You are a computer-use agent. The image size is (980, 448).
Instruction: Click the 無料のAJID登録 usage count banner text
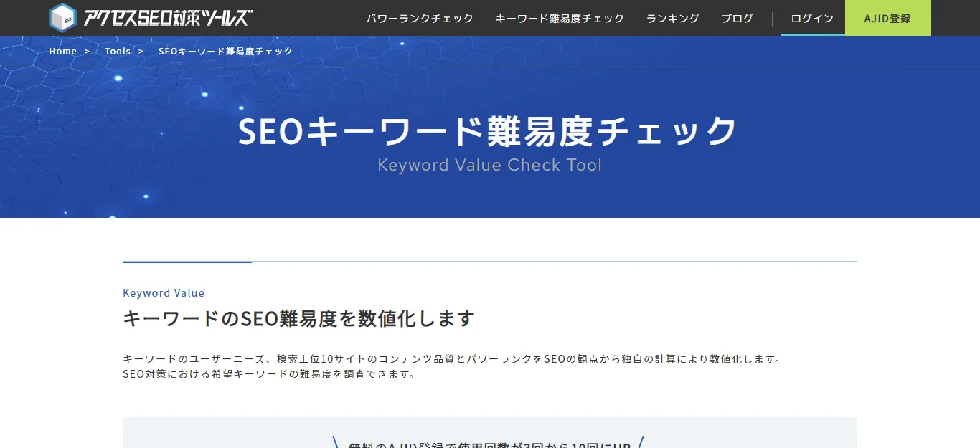click(489, 444)
